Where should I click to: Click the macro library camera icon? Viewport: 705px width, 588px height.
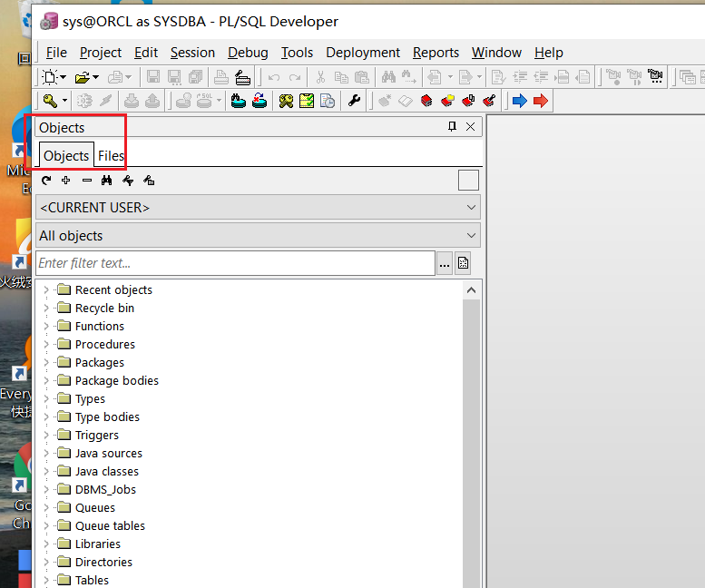click(655, 77)
